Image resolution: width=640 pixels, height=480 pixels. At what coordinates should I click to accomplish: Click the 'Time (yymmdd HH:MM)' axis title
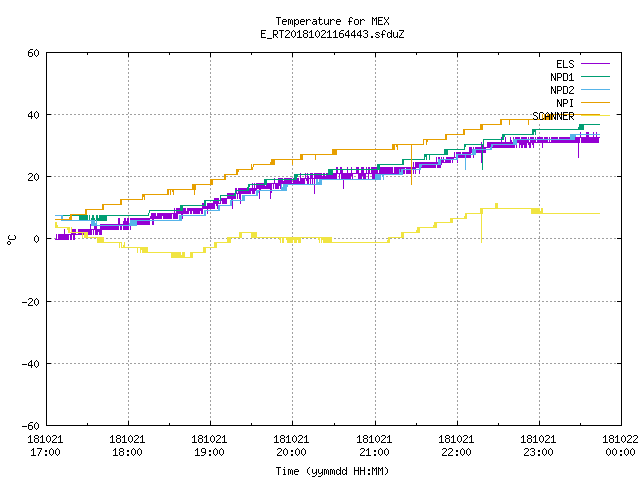pos(332,471)
